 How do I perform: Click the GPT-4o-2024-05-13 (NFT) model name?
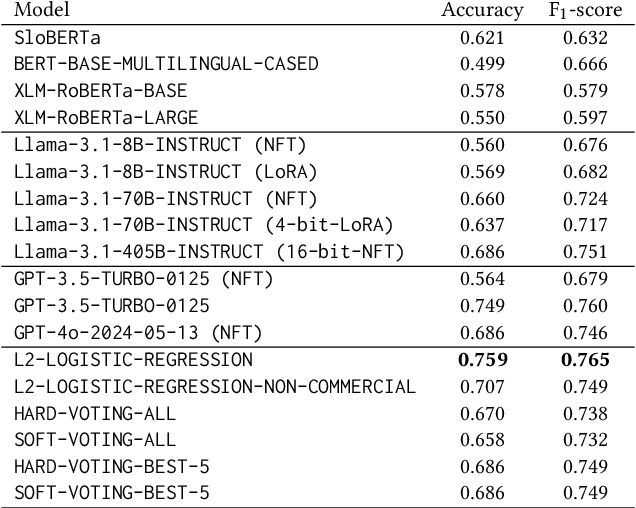click(138, 332)
